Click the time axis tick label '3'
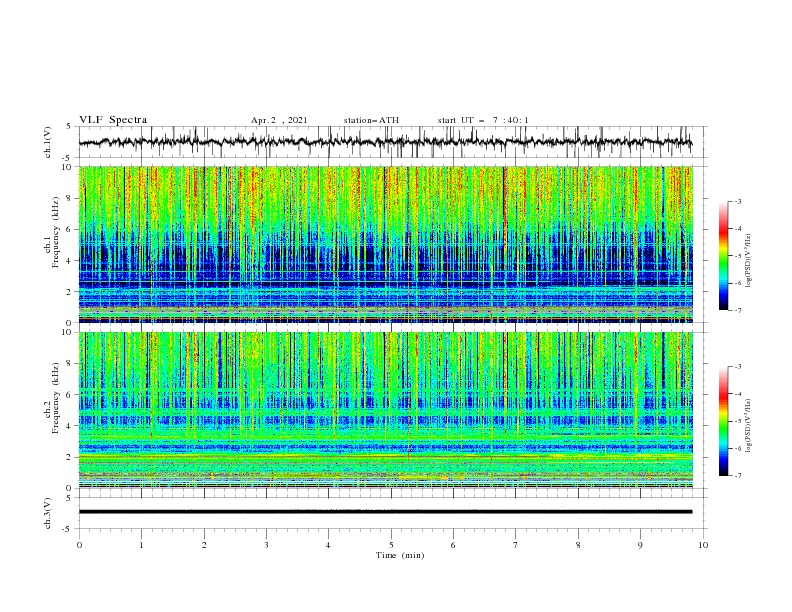 (266, 545)
